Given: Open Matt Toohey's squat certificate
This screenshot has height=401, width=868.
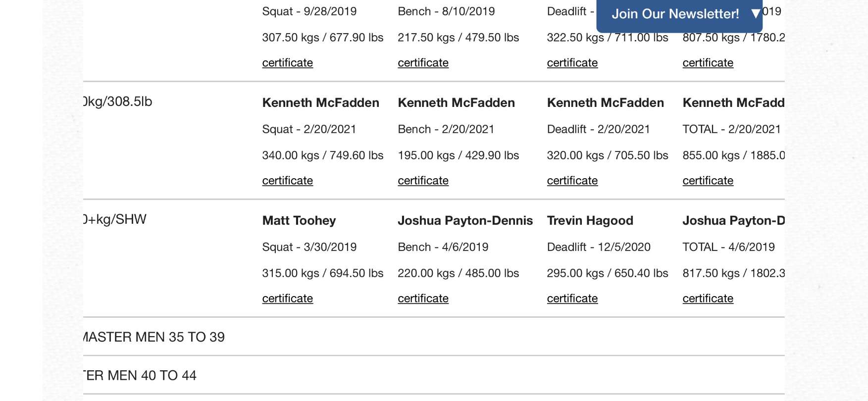Looking at the screenshot, I should tap(287, 299).
